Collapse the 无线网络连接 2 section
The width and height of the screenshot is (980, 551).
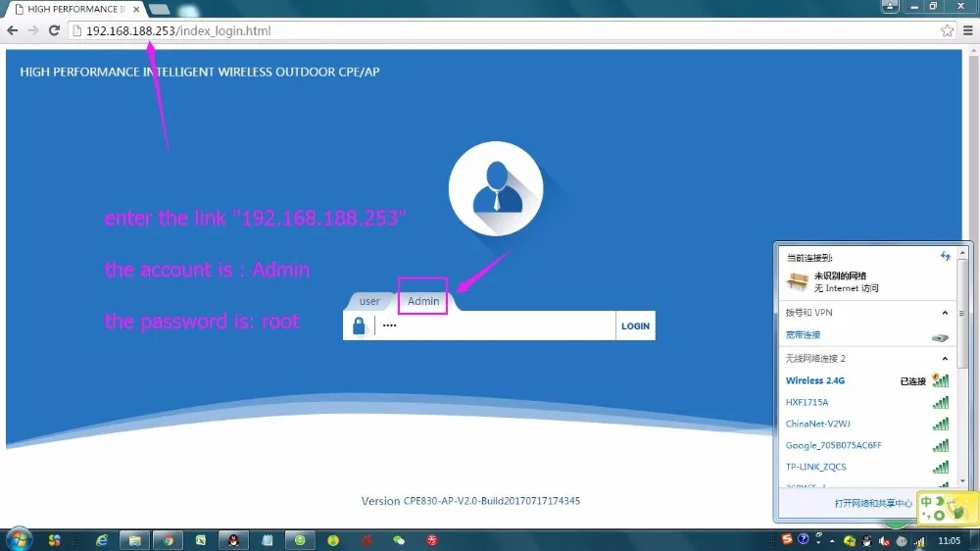tap(945, 359)
